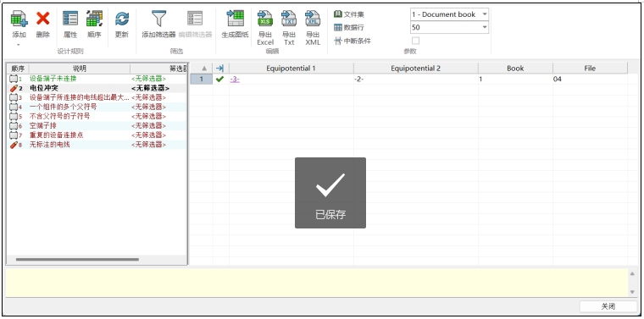Open the -3- equipotential link
The width and height of the screenshot is (644, 319).
pyautogui.click(x=235, y=80)
